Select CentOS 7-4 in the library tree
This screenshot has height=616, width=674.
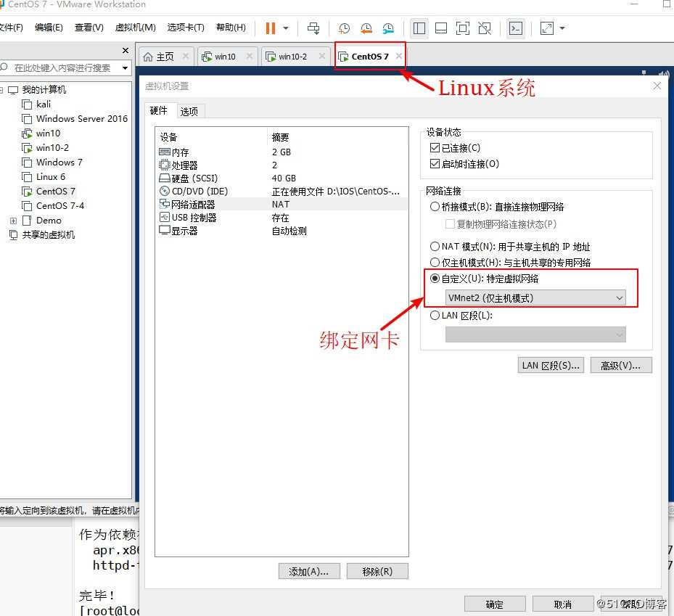(59, 206)
